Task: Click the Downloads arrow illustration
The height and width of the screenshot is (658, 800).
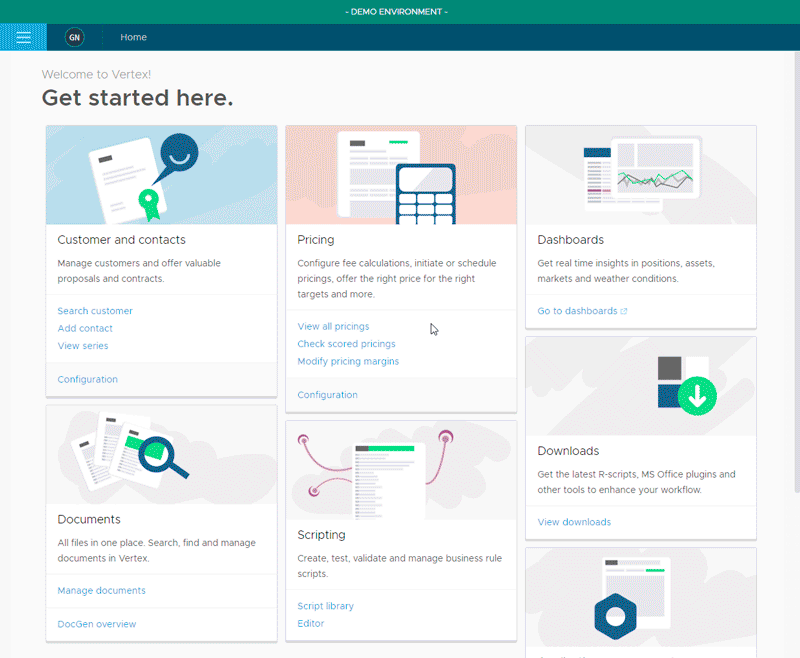Action: 641,386
